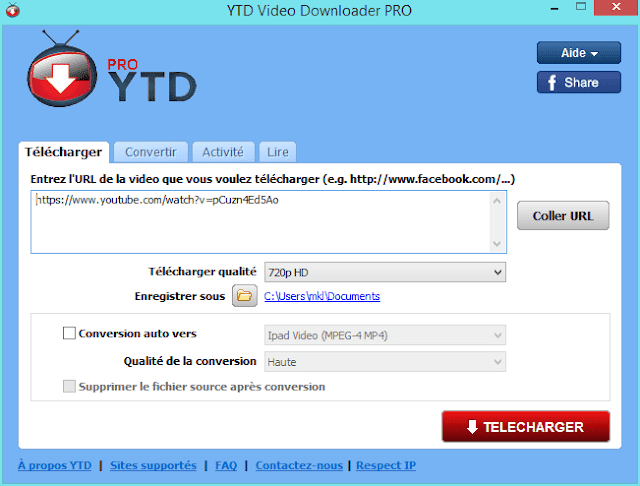Close the YTD Video Downloader PRO window

(x=616, y=8)
